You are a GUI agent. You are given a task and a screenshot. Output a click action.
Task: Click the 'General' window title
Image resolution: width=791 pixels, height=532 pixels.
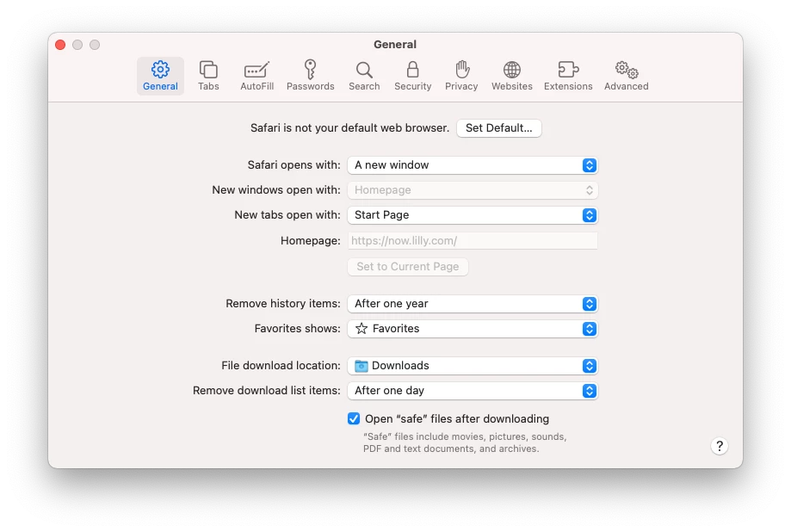click(395, 45)
